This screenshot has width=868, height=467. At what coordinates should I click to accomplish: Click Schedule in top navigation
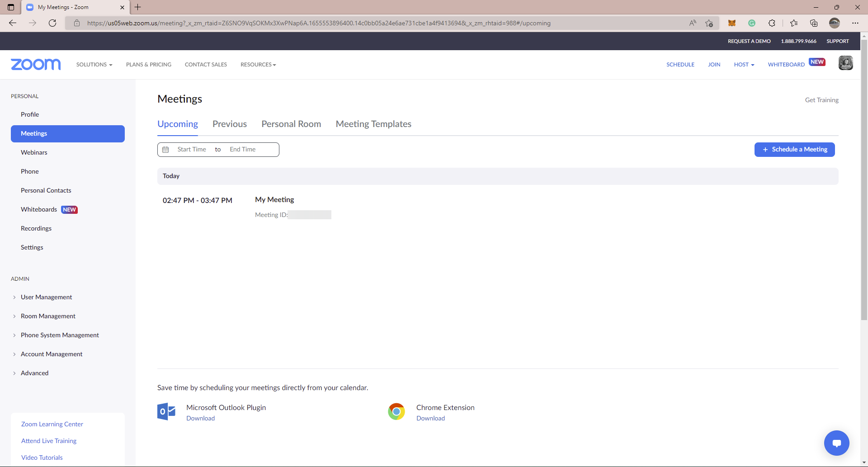pos(680,65)
